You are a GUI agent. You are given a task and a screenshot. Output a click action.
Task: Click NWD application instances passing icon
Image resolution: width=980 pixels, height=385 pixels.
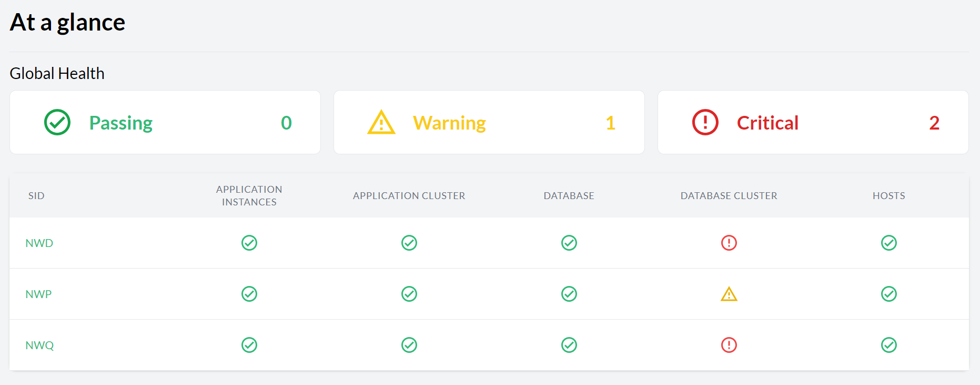tap(249, 243)
